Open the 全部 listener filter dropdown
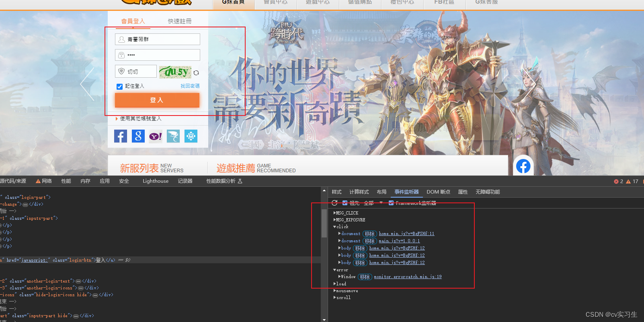Screen dimensions: 644x322 tap(373, 203)
